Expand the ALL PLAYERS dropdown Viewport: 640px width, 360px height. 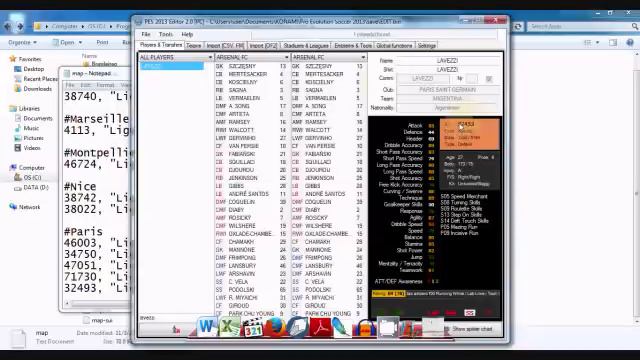pyautogui.click(x=210, y=58)
